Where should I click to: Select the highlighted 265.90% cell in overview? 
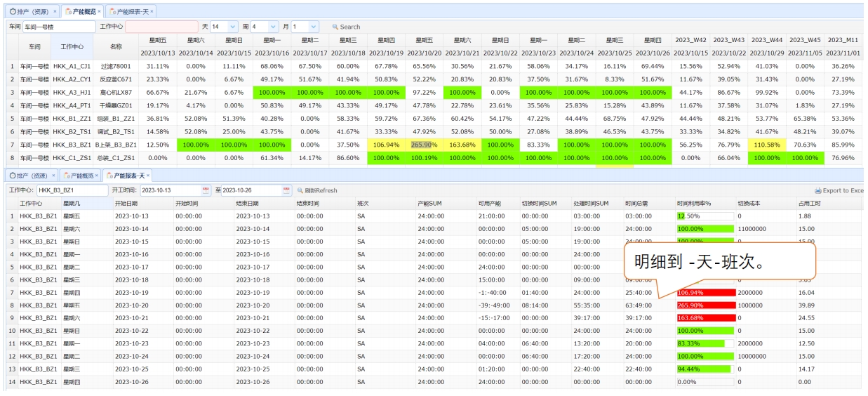(x=425, y=145)
